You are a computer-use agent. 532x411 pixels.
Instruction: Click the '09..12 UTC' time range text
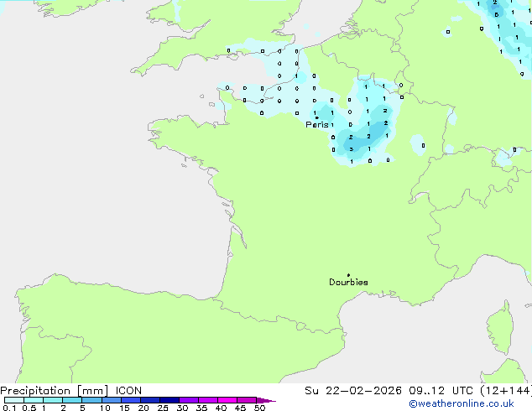pos(441,391)
